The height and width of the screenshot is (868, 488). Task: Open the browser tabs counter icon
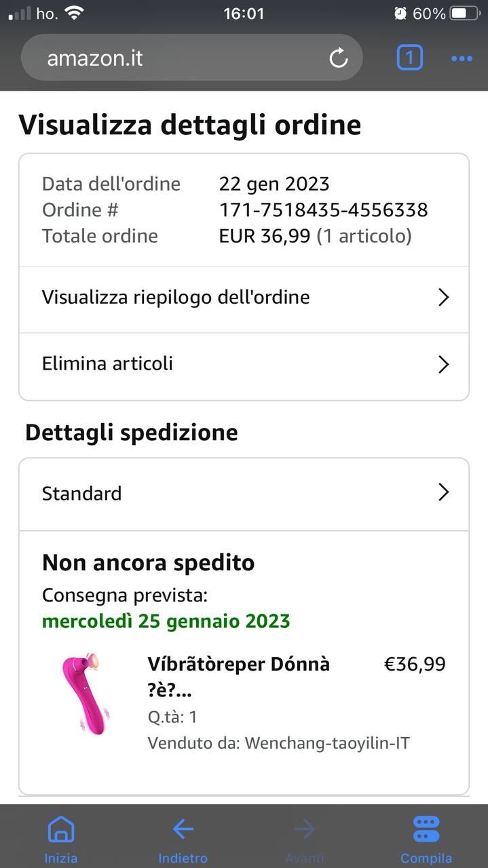click(409, 58)
